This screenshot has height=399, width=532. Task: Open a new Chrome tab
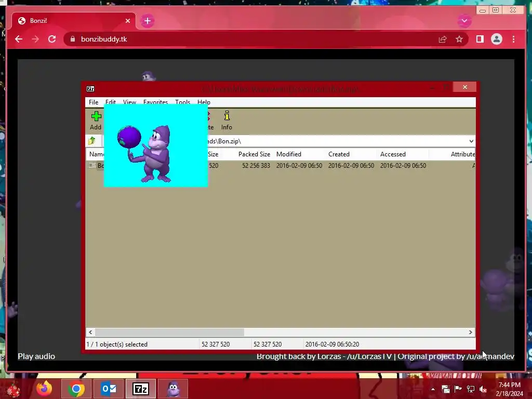pyautogui.click(x=147, y=21)
